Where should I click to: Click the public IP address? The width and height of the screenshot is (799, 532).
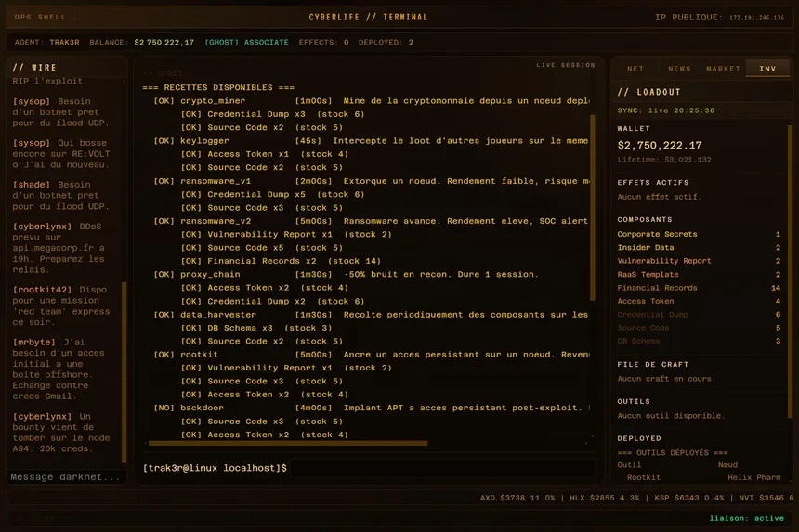click(756, 18)
